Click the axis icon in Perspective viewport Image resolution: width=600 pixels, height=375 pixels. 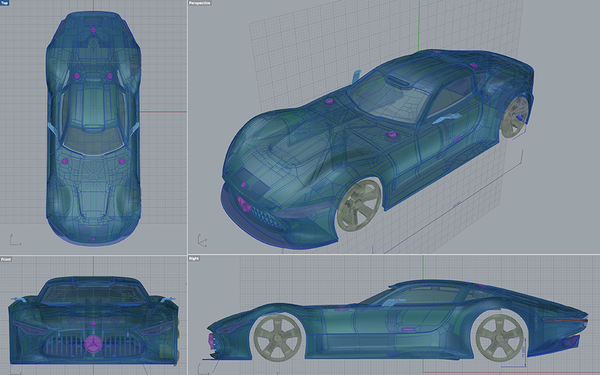203,240
